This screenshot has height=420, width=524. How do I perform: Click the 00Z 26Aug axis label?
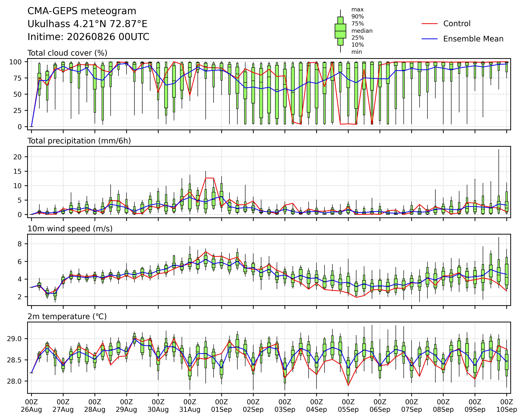pyautogui.click(x=31, y=406)
